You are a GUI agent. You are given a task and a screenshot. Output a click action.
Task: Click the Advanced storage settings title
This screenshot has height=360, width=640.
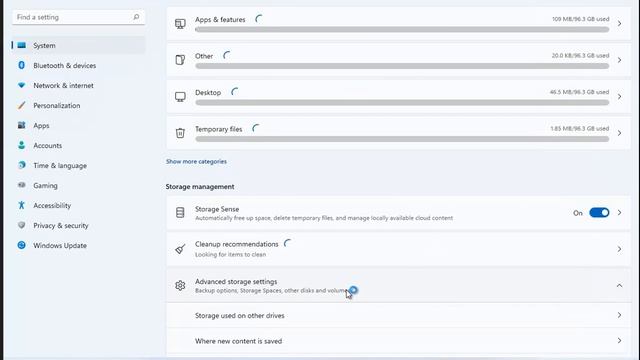point(236,282)
